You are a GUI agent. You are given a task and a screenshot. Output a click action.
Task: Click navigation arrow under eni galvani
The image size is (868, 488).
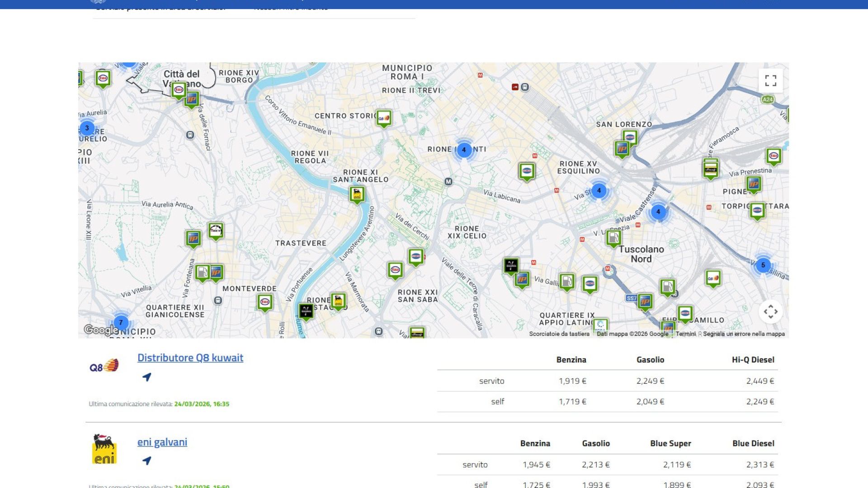pos(146,460)
